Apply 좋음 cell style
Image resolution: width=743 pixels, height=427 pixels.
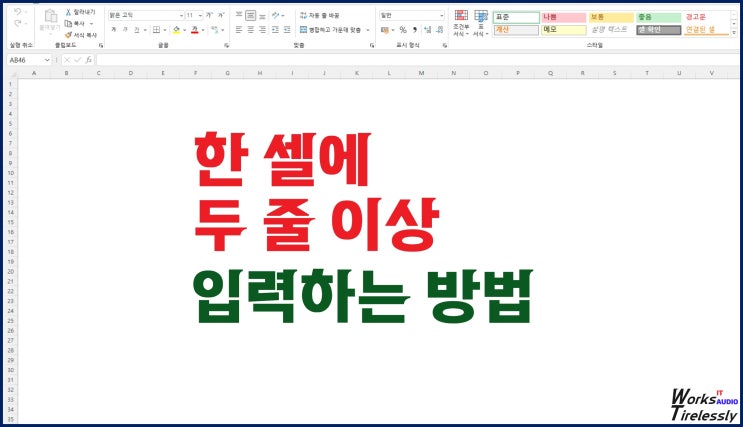point(659,17)
